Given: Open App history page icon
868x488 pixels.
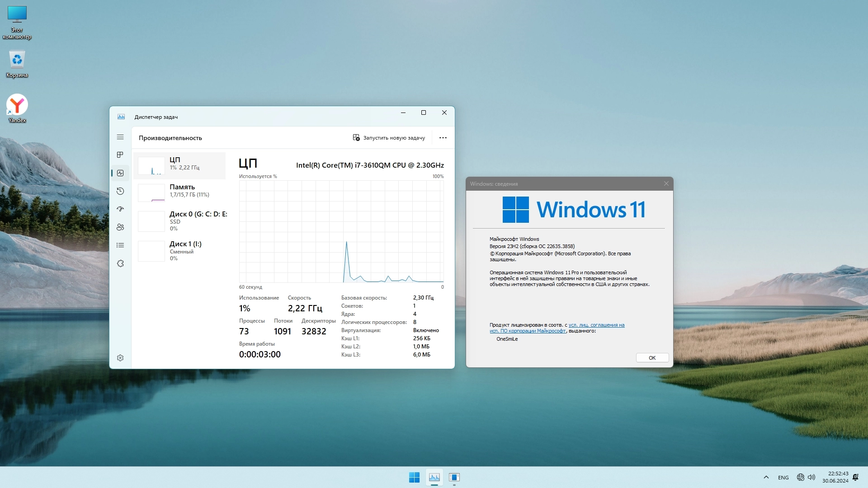Looking at the screenshot, I should pos(120,191).
